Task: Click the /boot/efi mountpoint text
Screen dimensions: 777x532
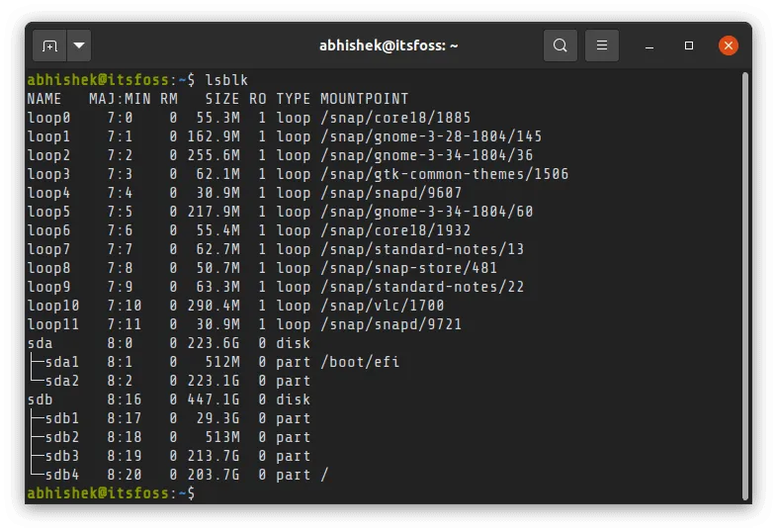Action: click(360, 362)
